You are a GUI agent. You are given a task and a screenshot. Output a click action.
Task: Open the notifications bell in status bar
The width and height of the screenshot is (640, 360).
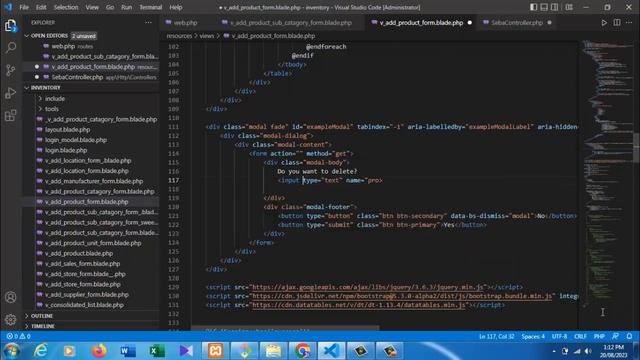pyautogui.click(x=629, y=336)
